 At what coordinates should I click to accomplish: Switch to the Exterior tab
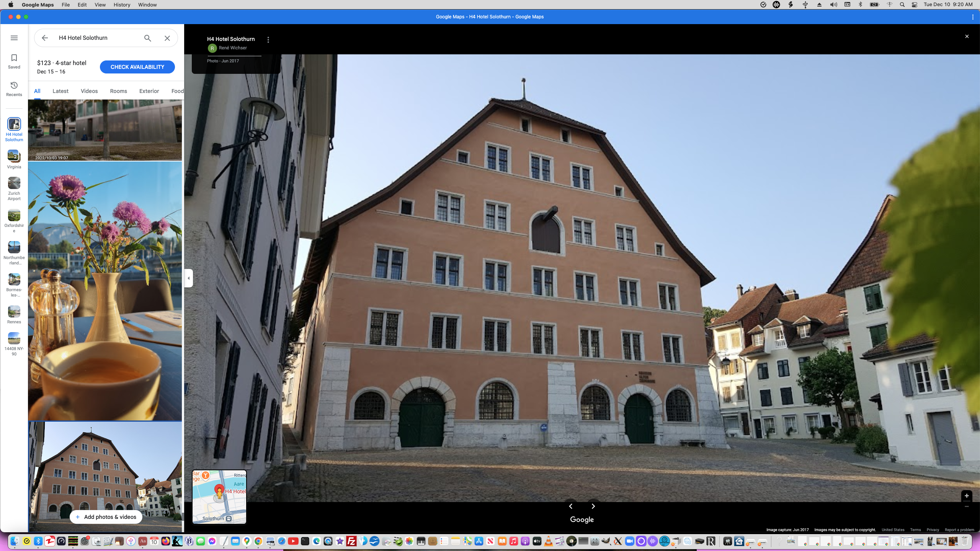(149, 91)
